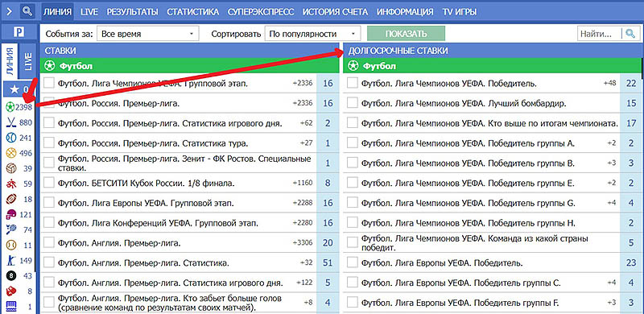This screenshot has height=314, width=644.
Task: Select vertical LIVE sidebar tab
Action: pyautogui.click(x=27, y=61)
